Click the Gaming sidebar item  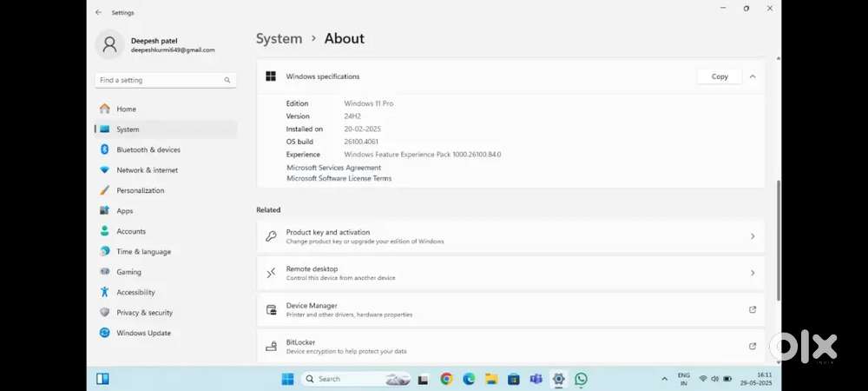[x=128, y=272]
